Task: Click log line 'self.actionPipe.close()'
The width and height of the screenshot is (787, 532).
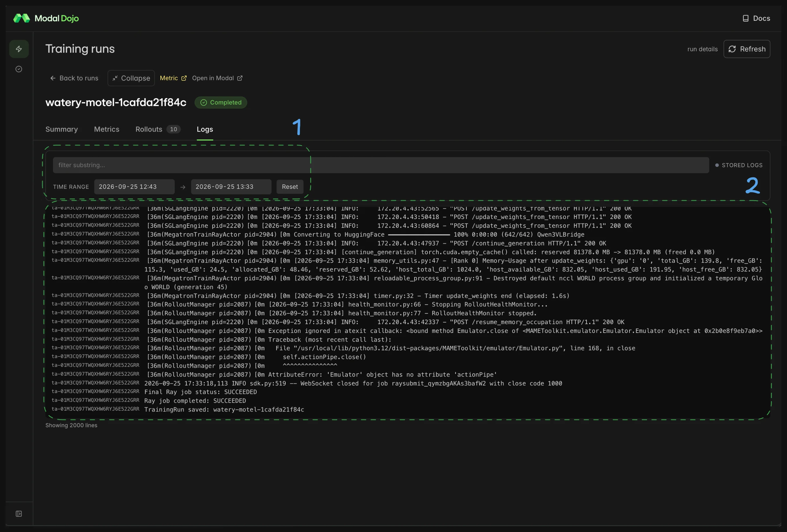Action: (257, 357)
